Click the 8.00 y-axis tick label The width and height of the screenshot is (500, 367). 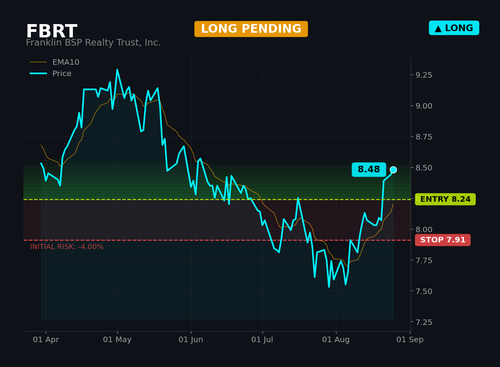pyautogui.click(x=424, y=229)
